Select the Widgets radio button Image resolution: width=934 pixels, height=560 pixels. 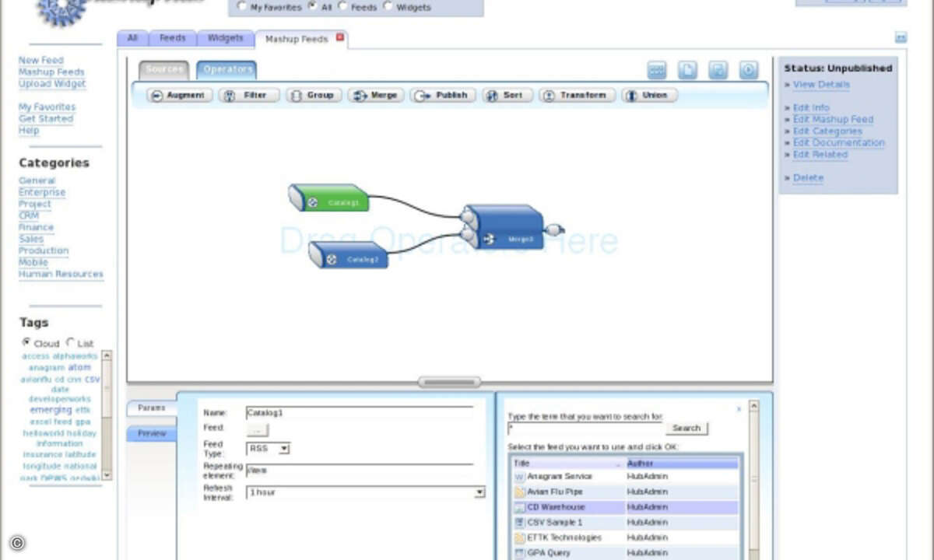(388, 6)
